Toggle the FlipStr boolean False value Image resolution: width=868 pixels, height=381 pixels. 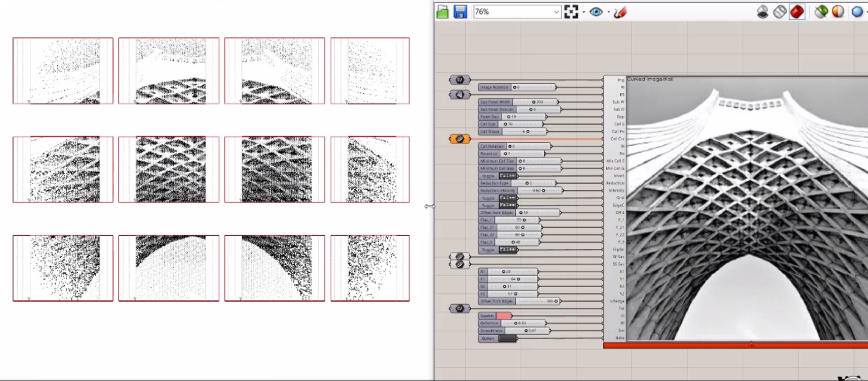coord(507,250)
